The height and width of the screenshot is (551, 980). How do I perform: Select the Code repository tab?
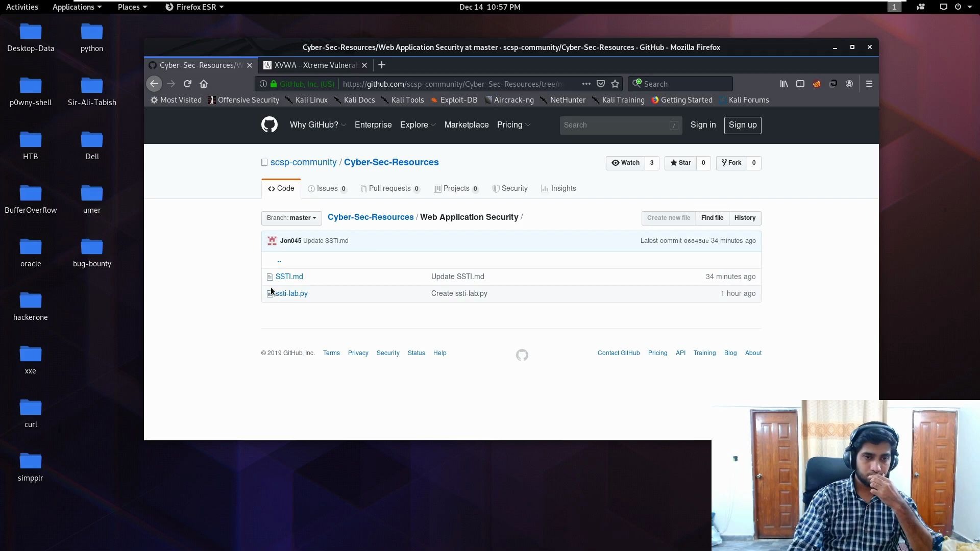281,189
